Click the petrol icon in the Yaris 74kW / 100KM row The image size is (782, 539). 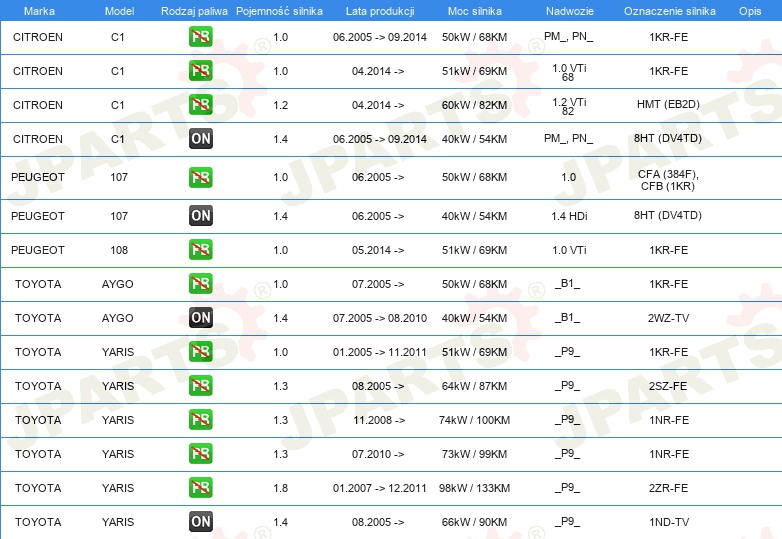(x=200, y=420)
